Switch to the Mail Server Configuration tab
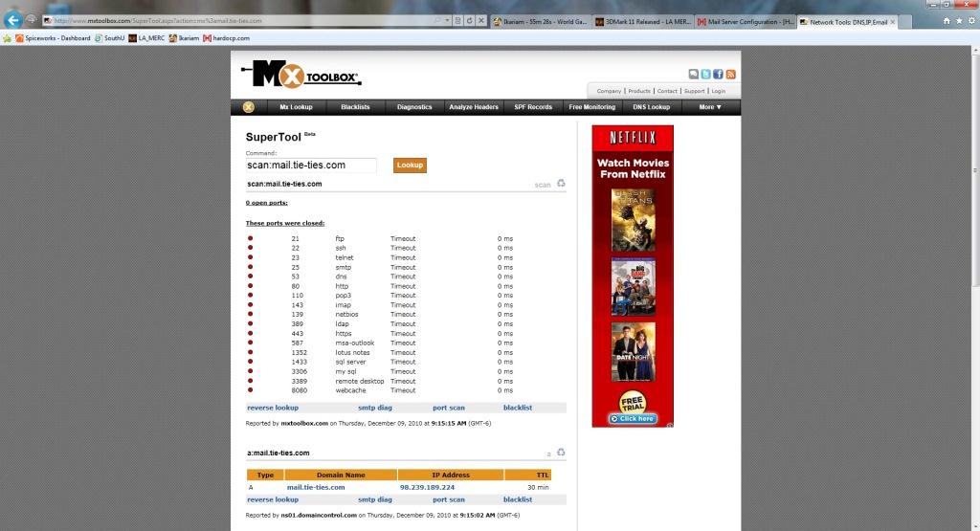The image size is (980, 531). [x=745, y=21]
